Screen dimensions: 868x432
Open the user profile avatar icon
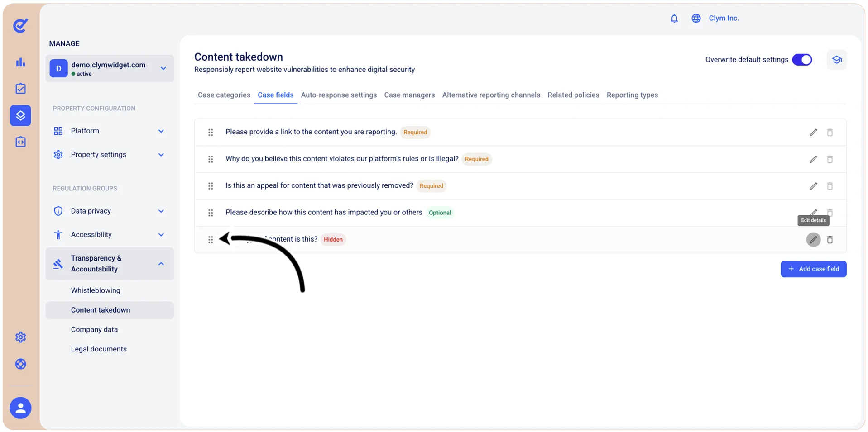click(20, 408)
